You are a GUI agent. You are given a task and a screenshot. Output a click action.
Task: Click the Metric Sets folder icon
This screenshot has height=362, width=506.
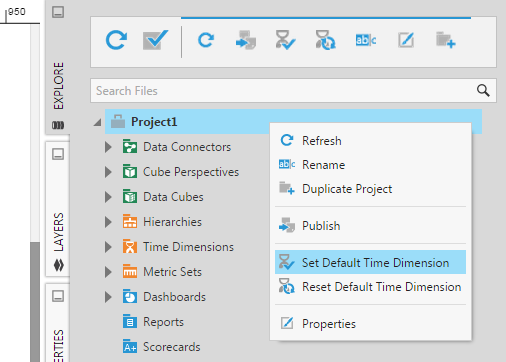(x=130, y=271)
